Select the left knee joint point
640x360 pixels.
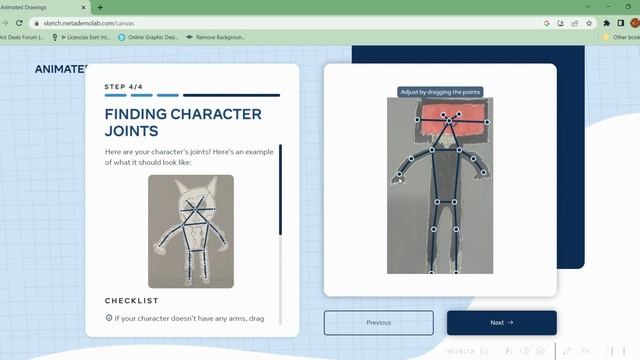(434, 229)
